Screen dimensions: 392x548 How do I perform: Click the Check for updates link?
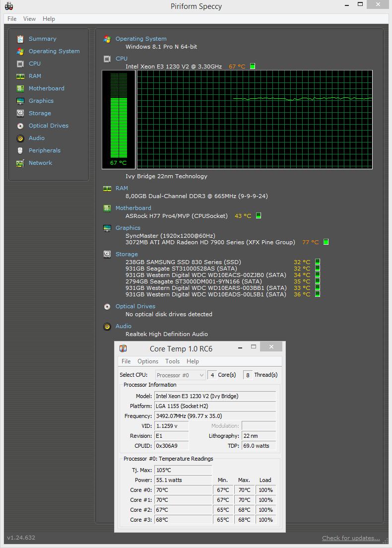coord(351,538)
